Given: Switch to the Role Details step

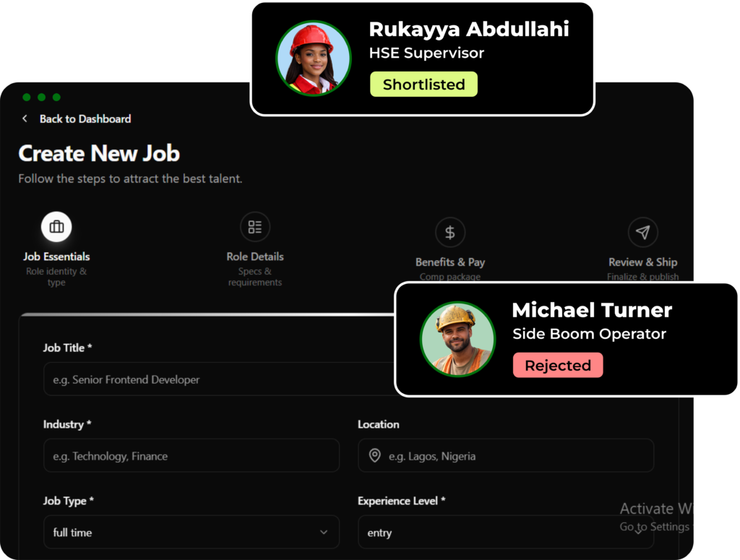Looking at the screenshot, I should coord(255,257).
